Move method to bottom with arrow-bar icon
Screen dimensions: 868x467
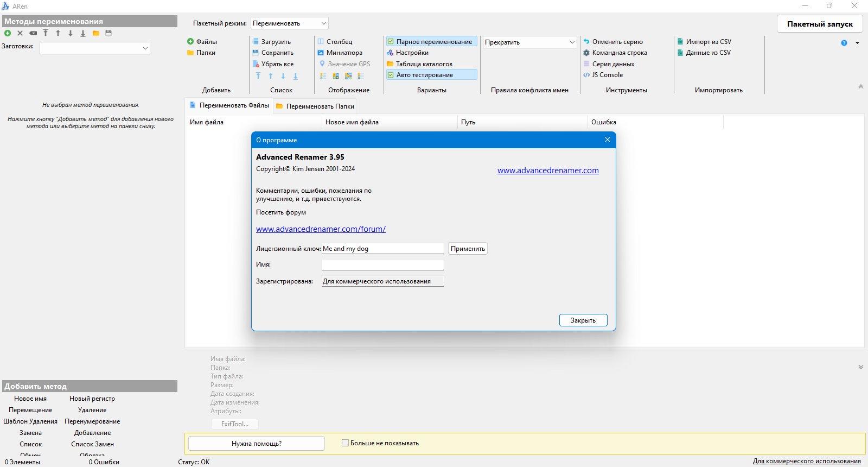point(83,33)
